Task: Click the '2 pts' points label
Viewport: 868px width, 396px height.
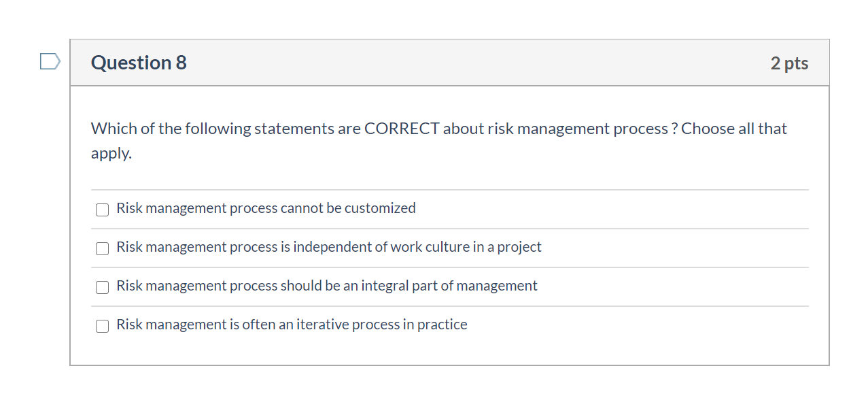Action: 789,63
